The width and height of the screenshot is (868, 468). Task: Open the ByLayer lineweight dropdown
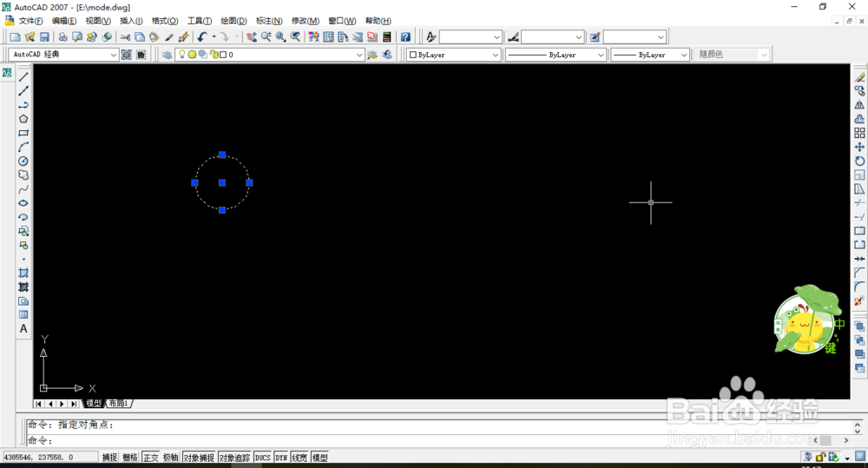[x=684, y=55]
